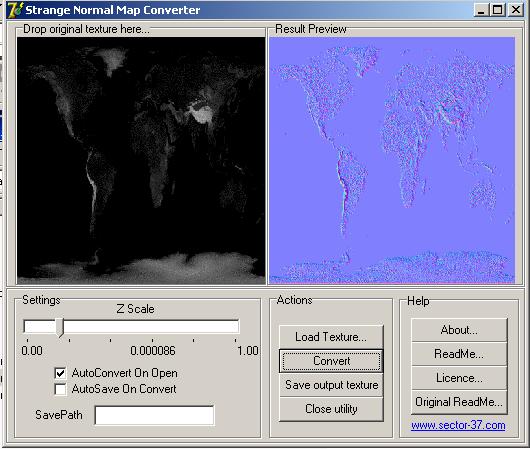Click the Close utility button

pyautogui.click(x=331, y=409)
